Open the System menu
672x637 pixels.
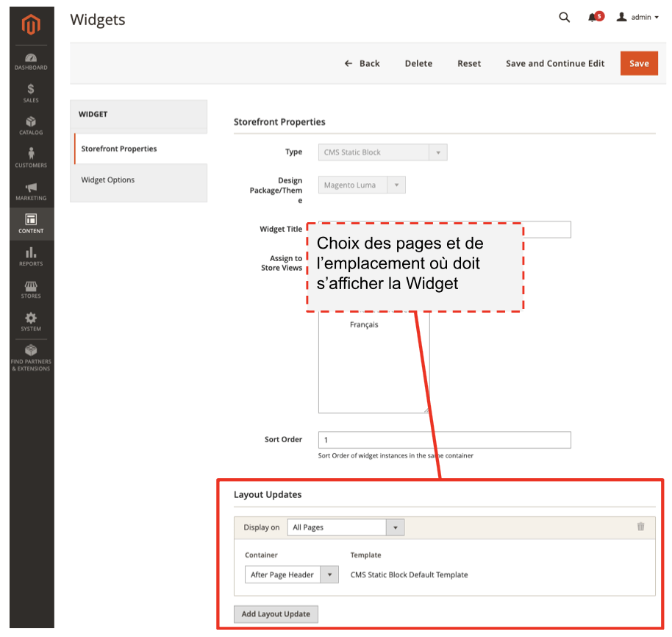coord(32,322)
